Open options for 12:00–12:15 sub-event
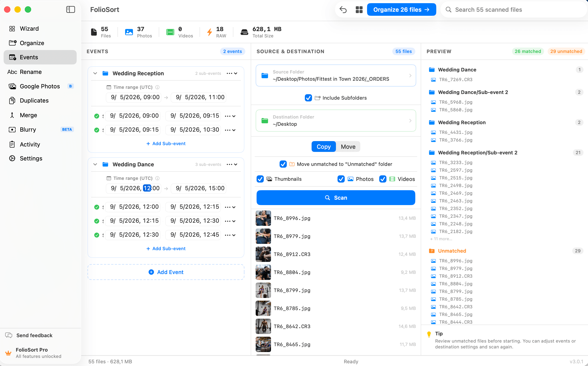The width and height of the screenshot is (588, 366). pyautogui.click(x=230, y=207)
